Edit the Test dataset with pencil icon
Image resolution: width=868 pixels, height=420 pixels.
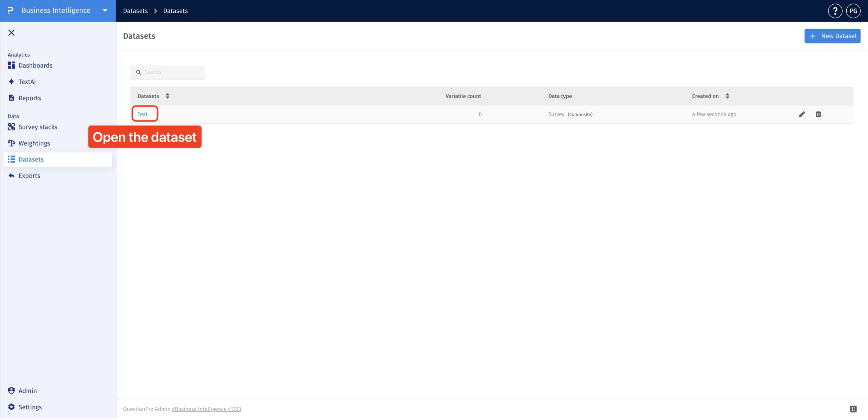click(x=802, y=114)
